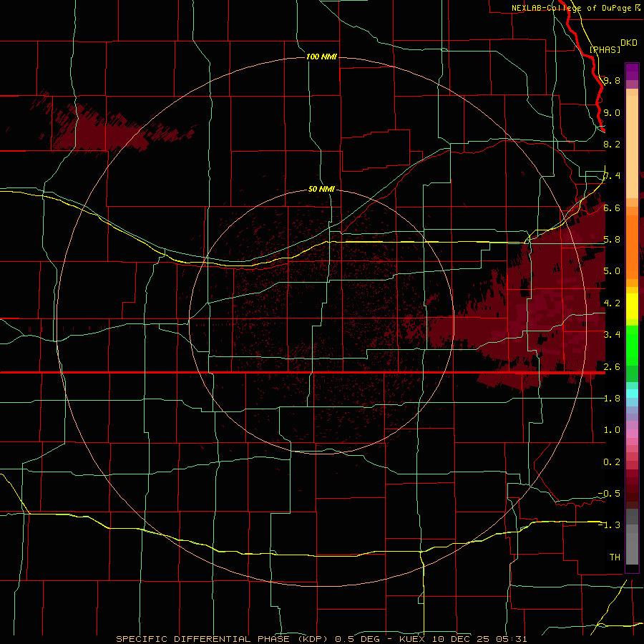Click the NEXLAB-College of DuPage label
The width and height of the screenshot is (644, 644).
click(x=572, y=8)
